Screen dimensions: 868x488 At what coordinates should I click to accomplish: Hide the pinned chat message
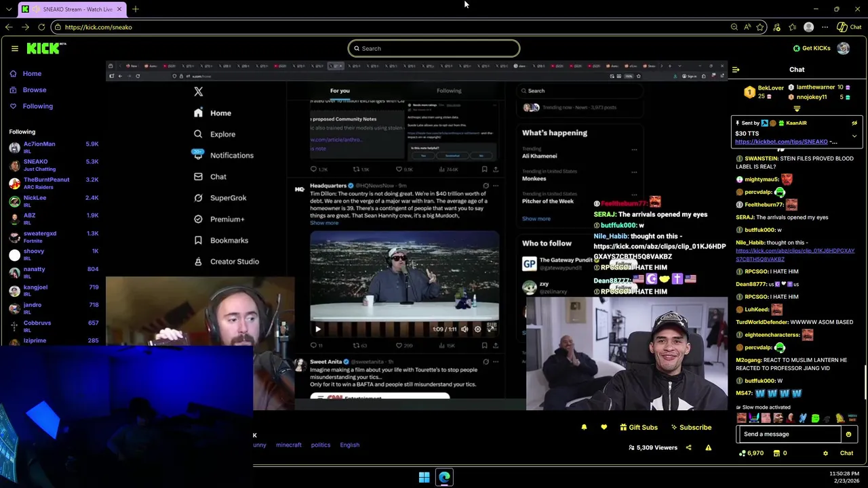[x=854, y=123]
